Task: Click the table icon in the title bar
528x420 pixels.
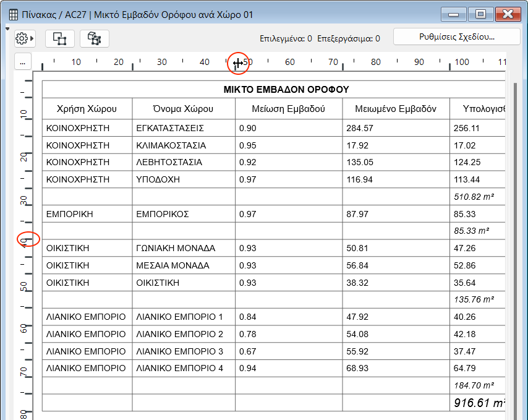Action: 12,14
